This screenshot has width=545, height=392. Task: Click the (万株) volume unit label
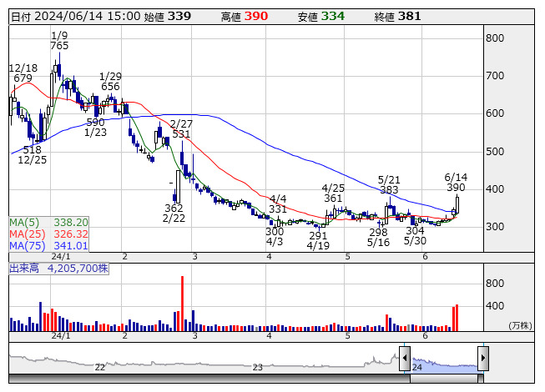520,325
